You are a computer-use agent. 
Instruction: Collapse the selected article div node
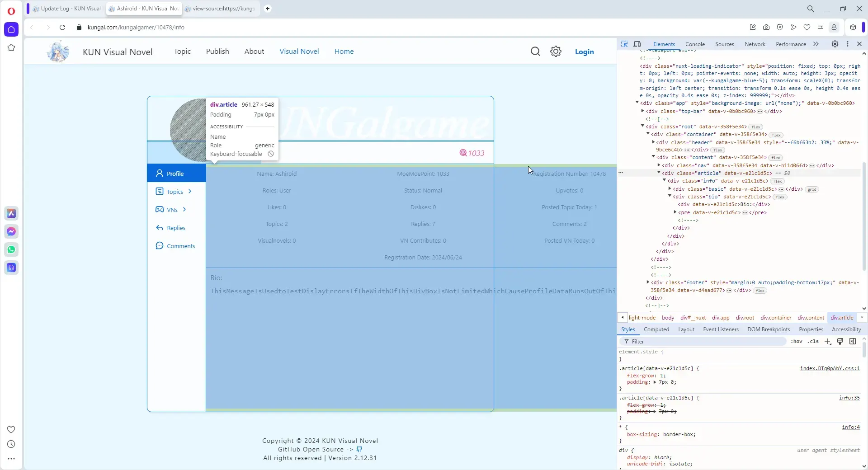tap(659, 173)
